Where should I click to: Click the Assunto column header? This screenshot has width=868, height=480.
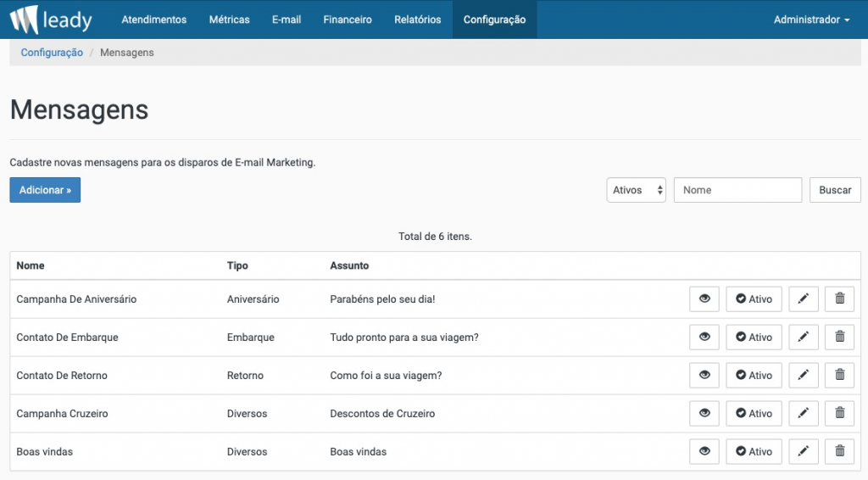349,265
